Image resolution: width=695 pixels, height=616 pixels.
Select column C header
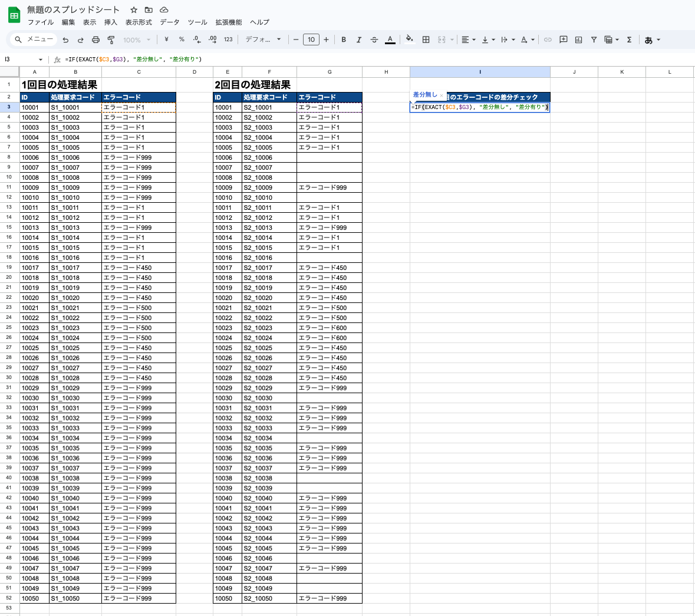139,72
